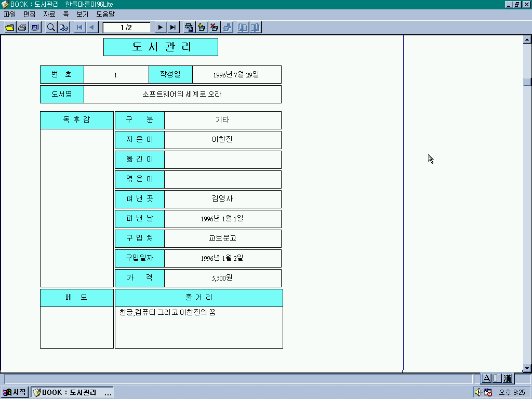This screenshot has height=399, width=532.
Task: Go to the next record arrow
Action: tap(161, 28)
